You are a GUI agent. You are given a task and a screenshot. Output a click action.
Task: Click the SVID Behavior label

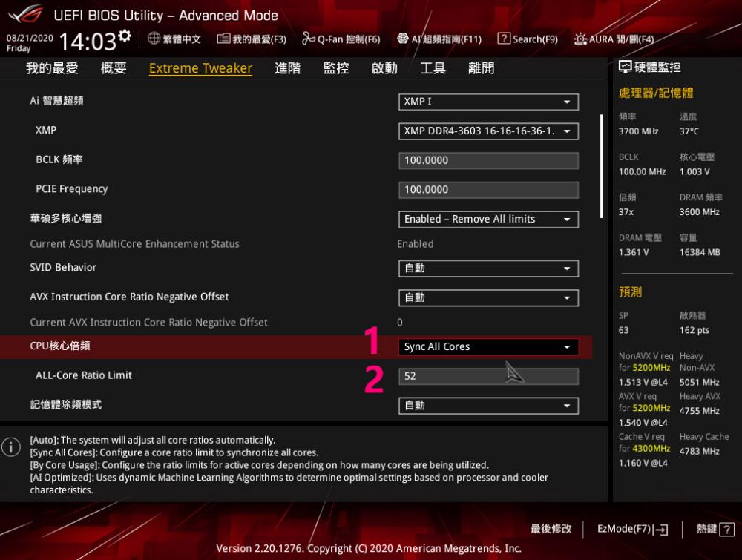click(x=63, y=267)
